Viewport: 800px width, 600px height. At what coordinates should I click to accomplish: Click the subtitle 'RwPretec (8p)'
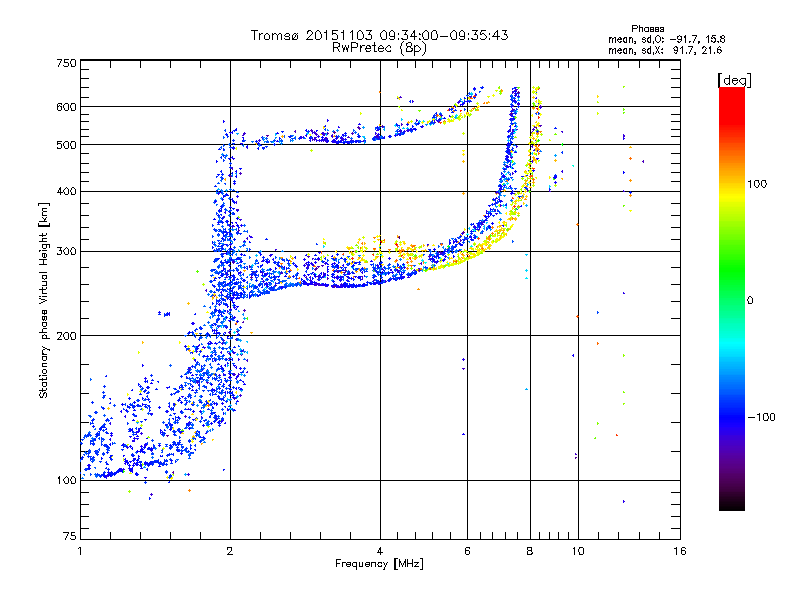(379, 48)
